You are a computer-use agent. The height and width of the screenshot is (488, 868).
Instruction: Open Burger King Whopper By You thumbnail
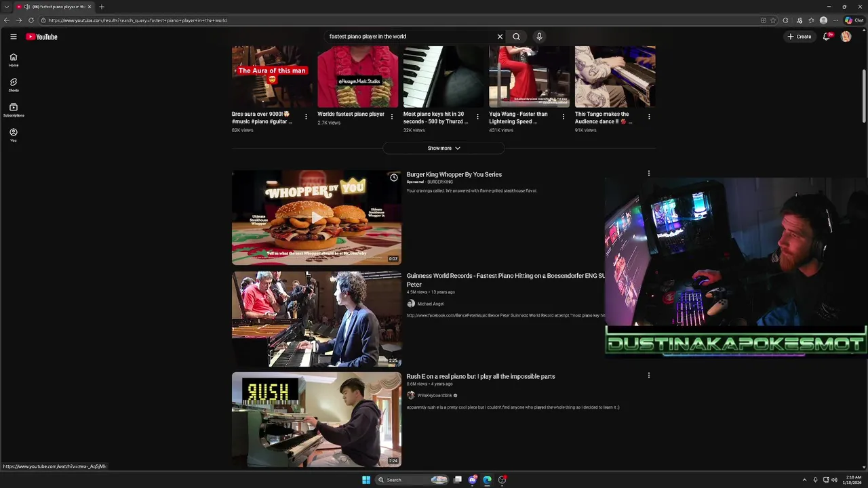(x=317, y=217)
